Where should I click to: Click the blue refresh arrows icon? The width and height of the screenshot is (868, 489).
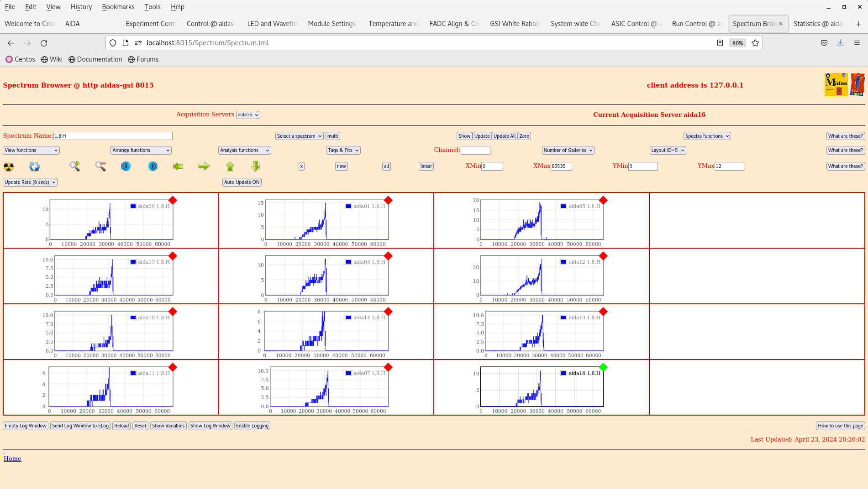34,166
